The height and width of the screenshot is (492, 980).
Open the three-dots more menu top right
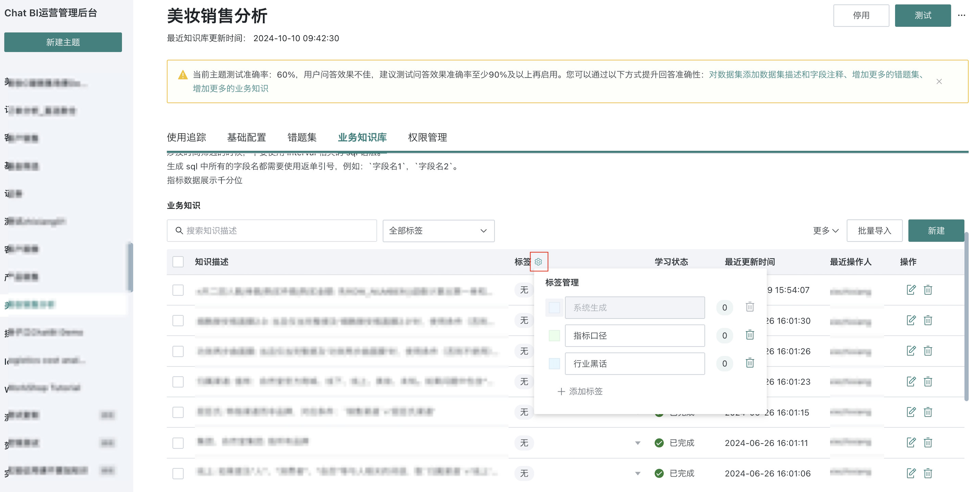(962, 16)
